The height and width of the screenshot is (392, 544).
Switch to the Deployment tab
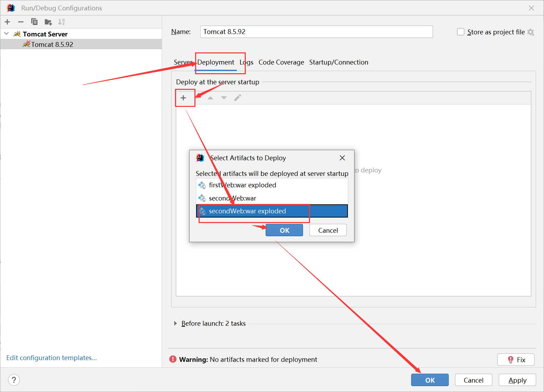[216, 62]
